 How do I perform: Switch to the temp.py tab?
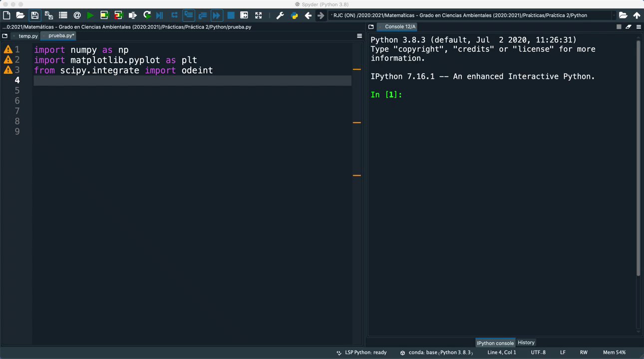click(x=28, y=36)
